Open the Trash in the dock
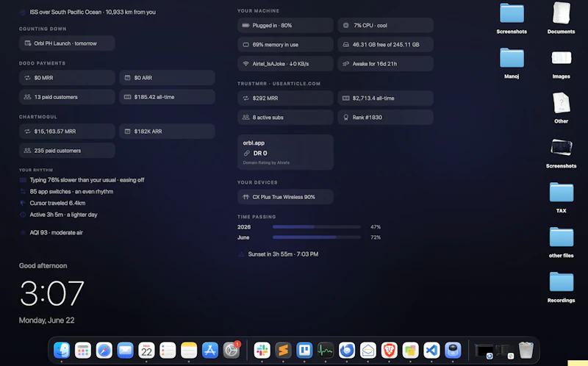588x366 pixels. pyautogui.click(x=526, y=351)
